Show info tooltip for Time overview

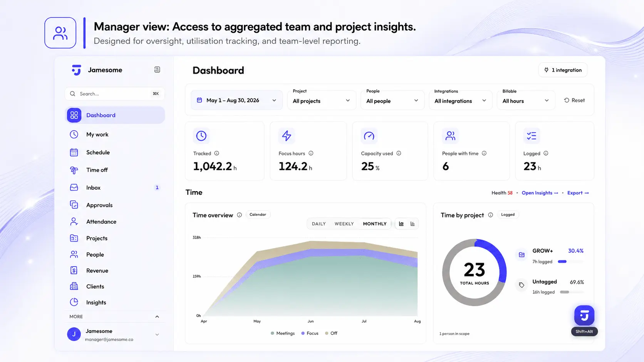(239, 215)
